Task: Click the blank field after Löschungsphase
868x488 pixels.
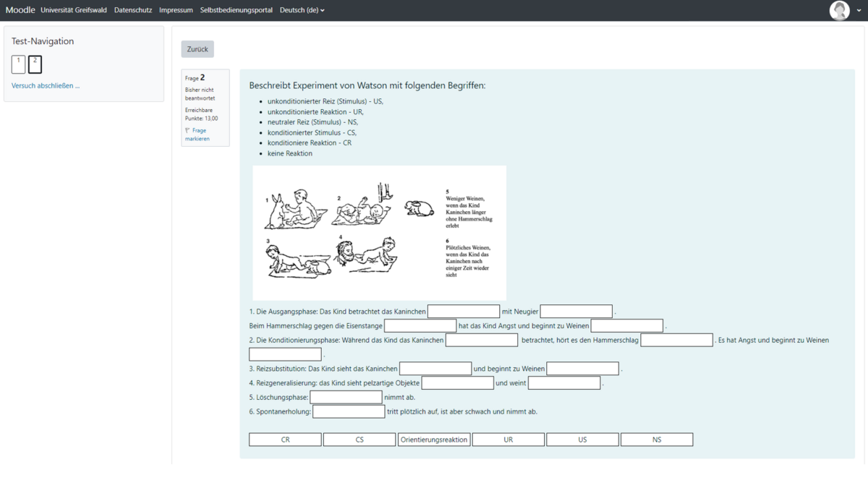Action: [x=346, y=397]
